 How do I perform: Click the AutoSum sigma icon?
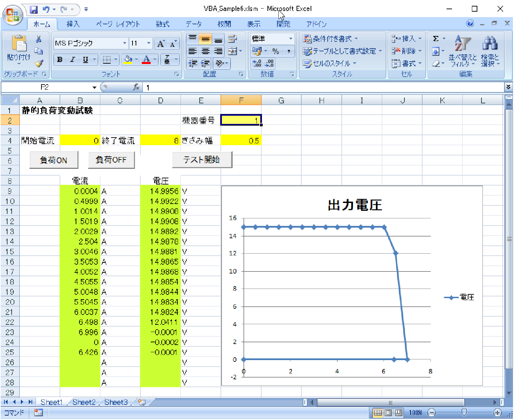[x=436, y=39]
